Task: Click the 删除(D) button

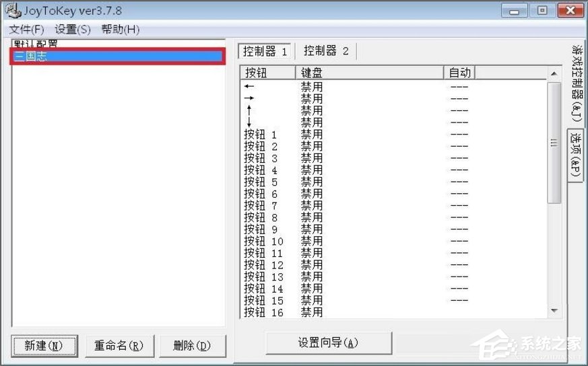Action: click(x=193, y=345)
